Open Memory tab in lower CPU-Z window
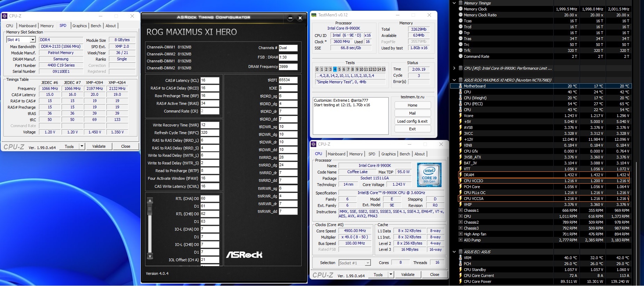644x286 pixels. point(356,154)
